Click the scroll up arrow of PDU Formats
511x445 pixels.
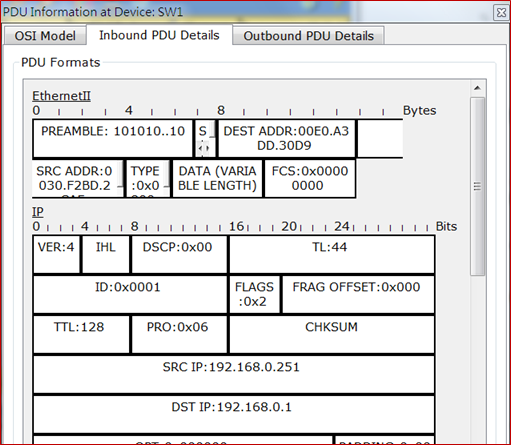click(x=477, y=88)
